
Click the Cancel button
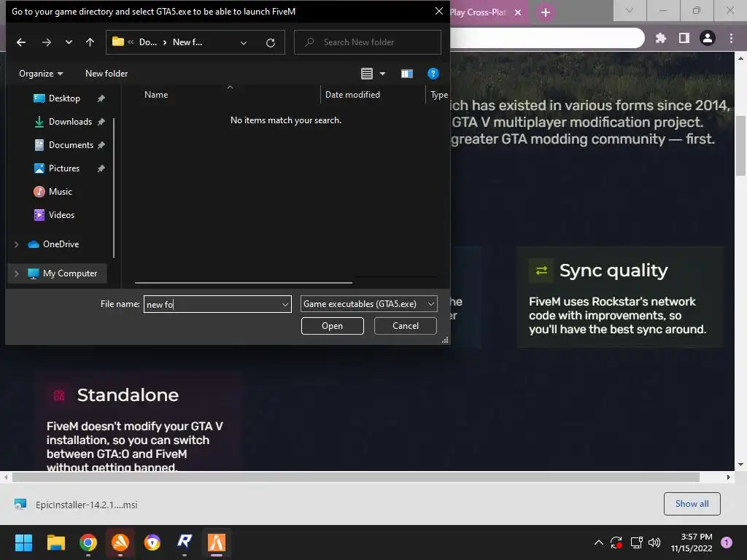[x=406, y=326]
